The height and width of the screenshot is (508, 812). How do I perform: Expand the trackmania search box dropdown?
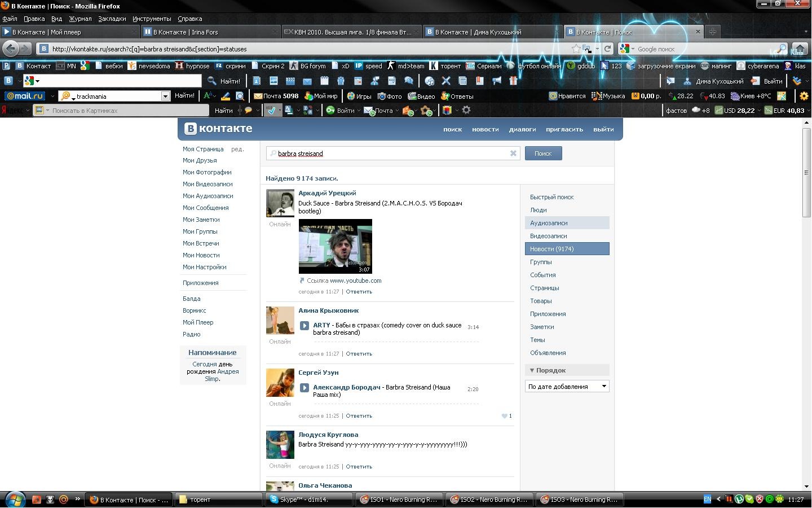point(165,97)
